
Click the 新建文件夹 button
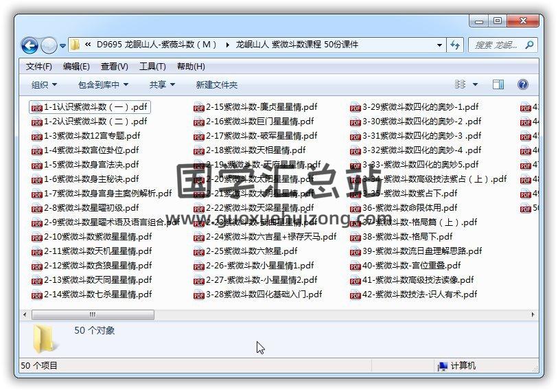(x=216, y=84)
